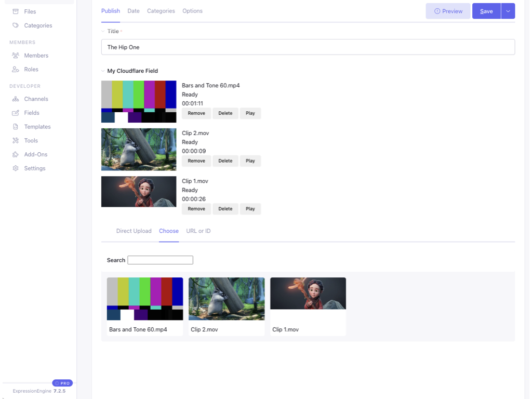The width and height of the screenshot is (532, 399).
Task: Play Clip 1.mov video
Action: click(x=250, y=209)
